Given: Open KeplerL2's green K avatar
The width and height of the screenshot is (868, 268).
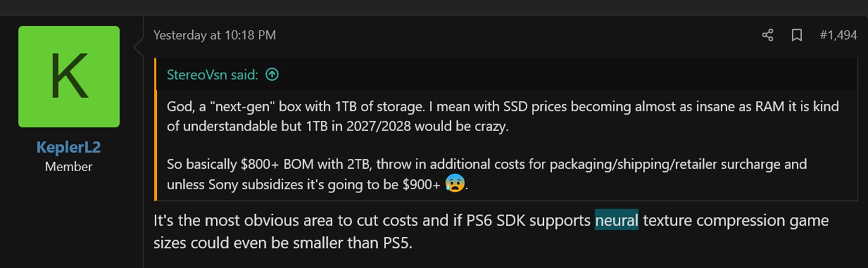Looking at the screenshot, I should (x=69, y=76).
